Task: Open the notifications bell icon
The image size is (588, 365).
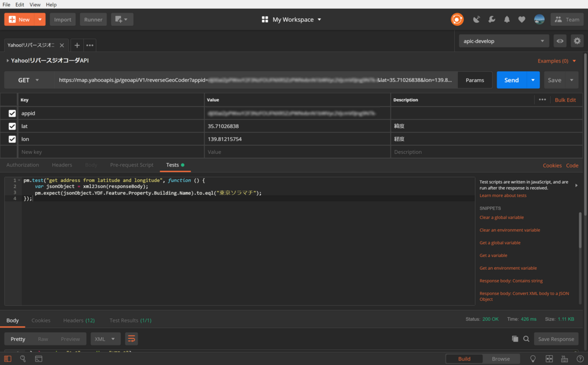Action: (506, 20)
